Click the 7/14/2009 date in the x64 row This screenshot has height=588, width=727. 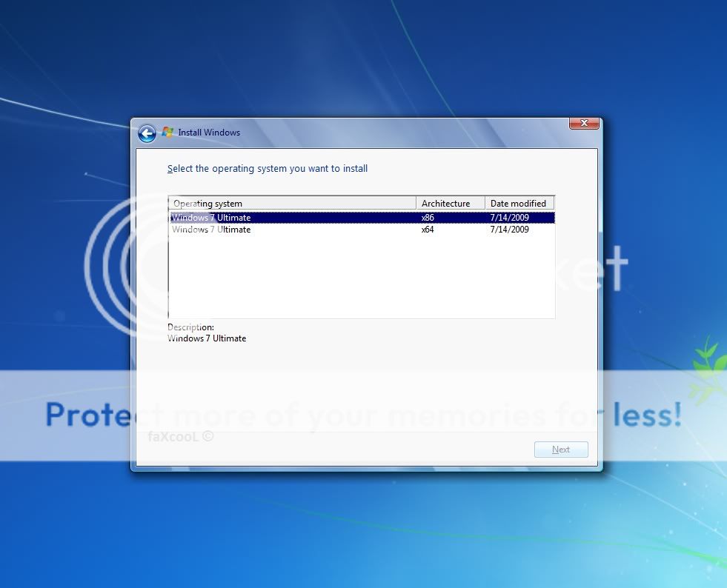click(x=510, y=230)
